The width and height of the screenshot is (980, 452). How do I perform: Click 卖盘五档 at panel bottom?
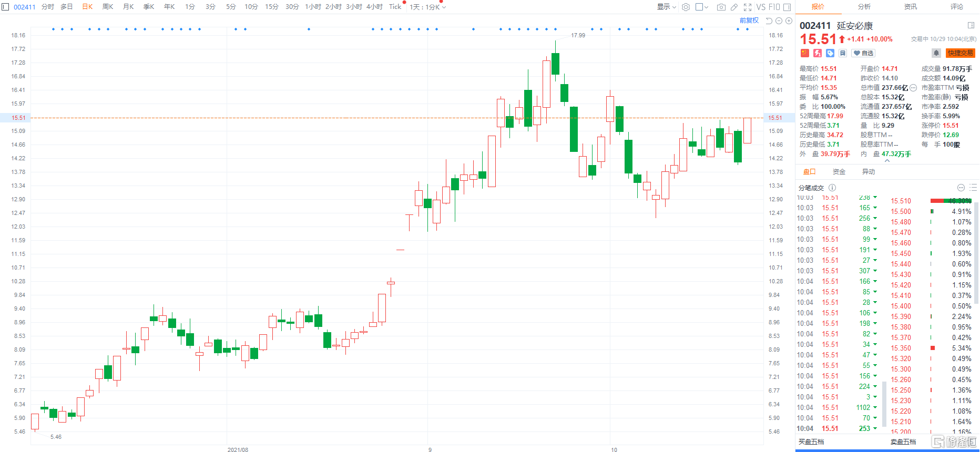point(903,442)
